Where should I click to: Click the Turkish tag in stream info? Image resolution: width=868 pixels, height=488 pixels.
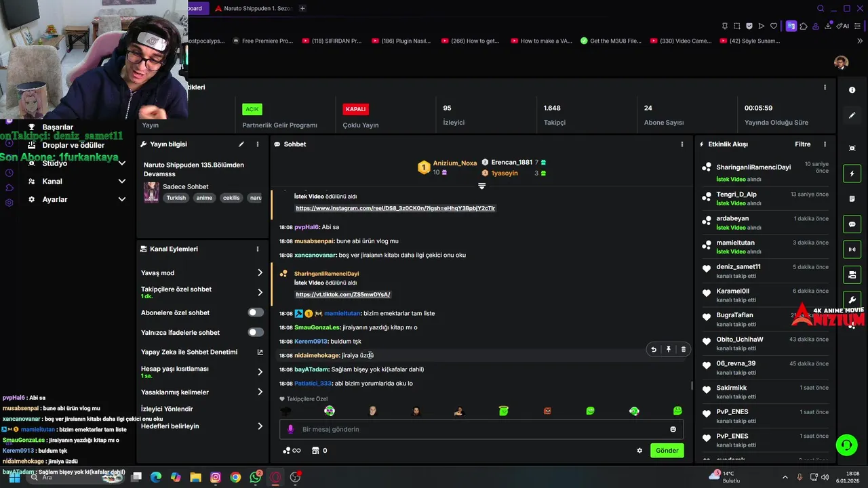(176, 198)
